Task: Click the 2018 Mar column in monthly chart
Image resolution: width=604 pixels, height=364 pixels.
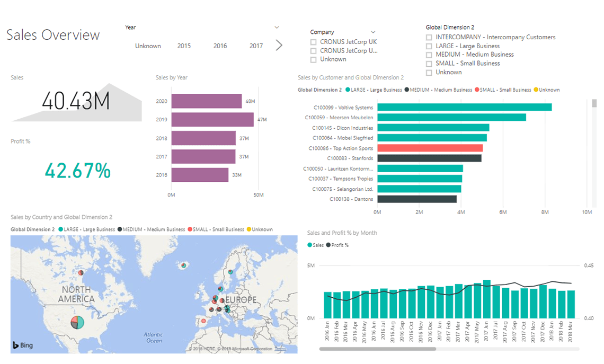Action: [571, 304]
